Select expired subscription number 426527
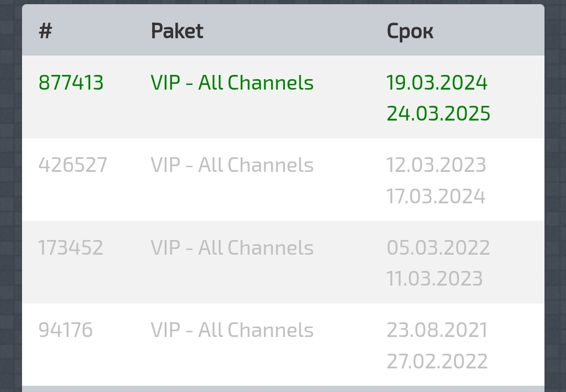The image size is (566, 392). [72, 165]
